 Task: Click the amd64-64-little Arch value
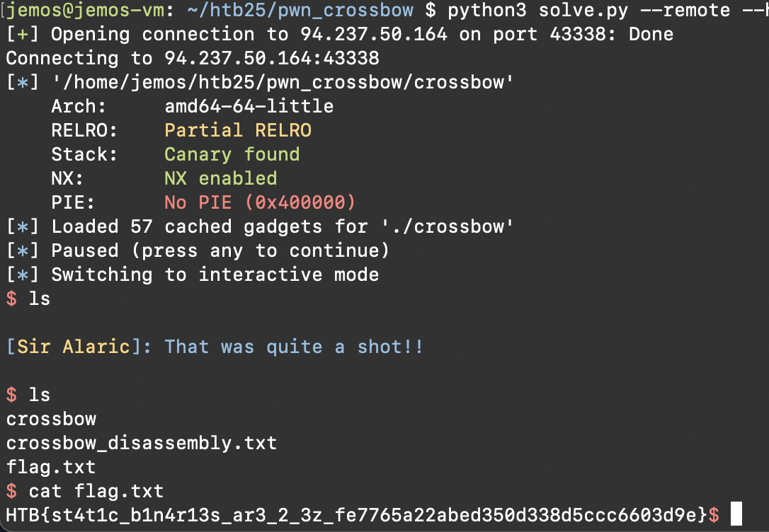click(249, 107)
